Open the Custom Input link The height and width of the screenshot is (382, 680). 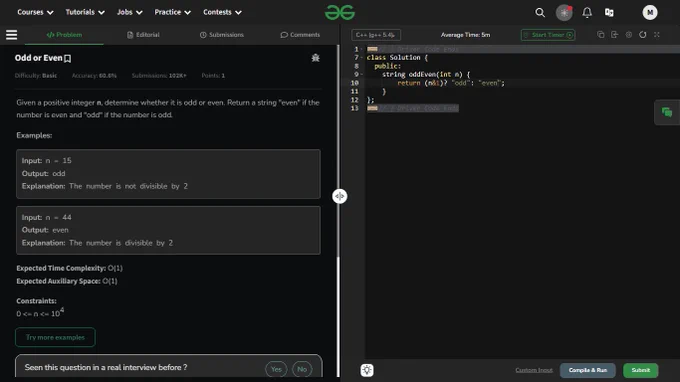click(x=534, y=370)
